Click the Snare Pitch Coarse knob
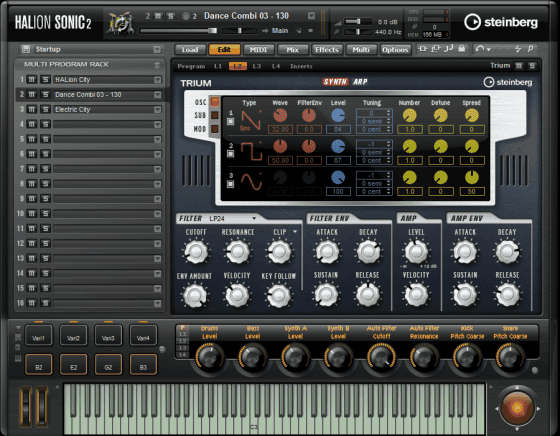Image resolution: width=560 pixels, height=436 pixels. (510, 357)
